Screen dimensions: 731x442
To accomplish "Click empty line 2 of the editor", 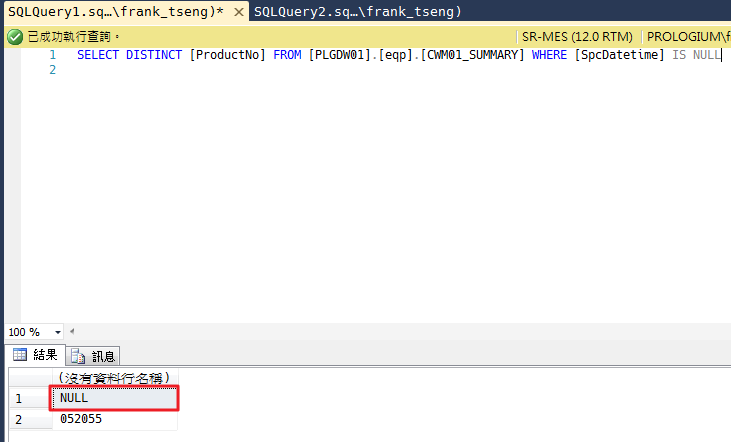I will (x=300, y=72).
